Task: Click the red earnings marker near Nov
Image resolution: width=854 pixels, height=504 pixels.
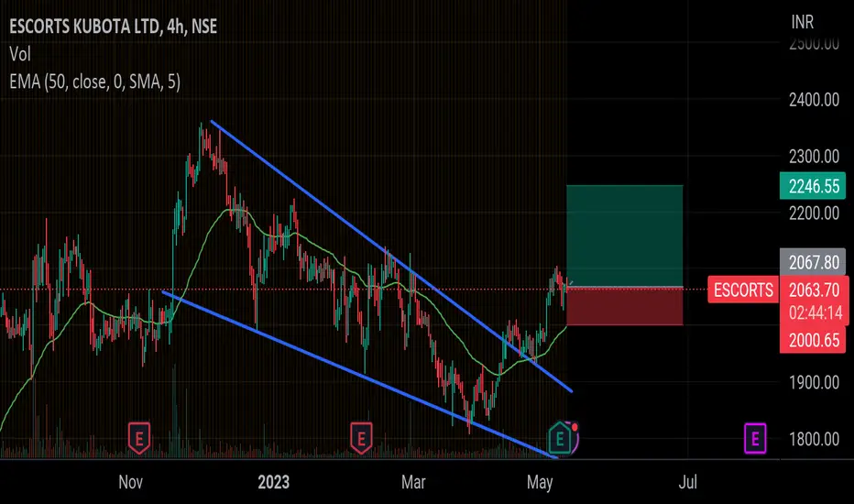Action: tap(139, 437)
